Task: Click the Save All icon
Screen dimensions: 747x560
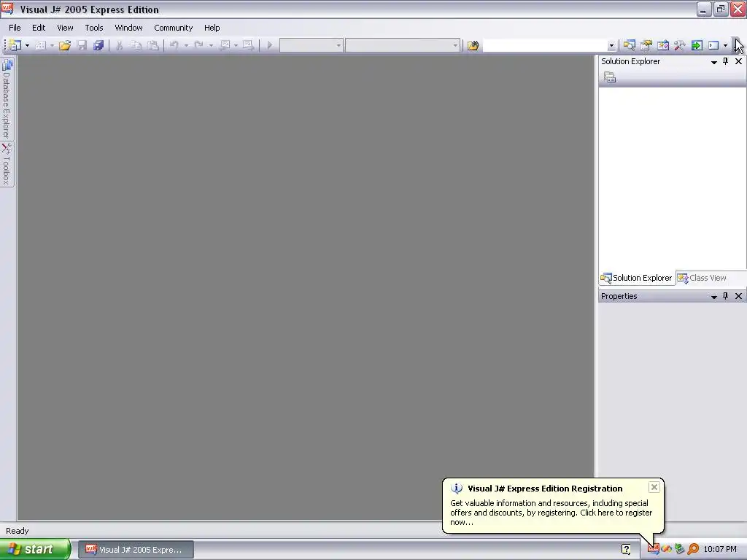Action: [x=98, y=45]
